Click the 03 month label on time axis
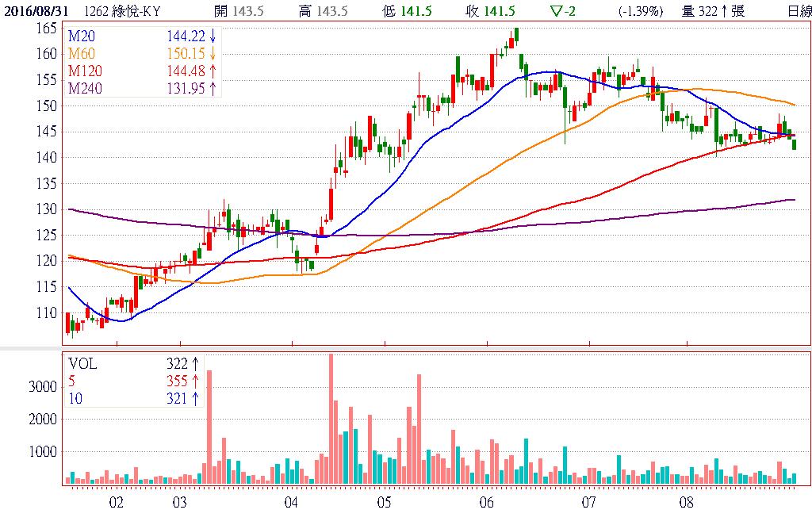 pyautogui.click(x=179, y=503)
